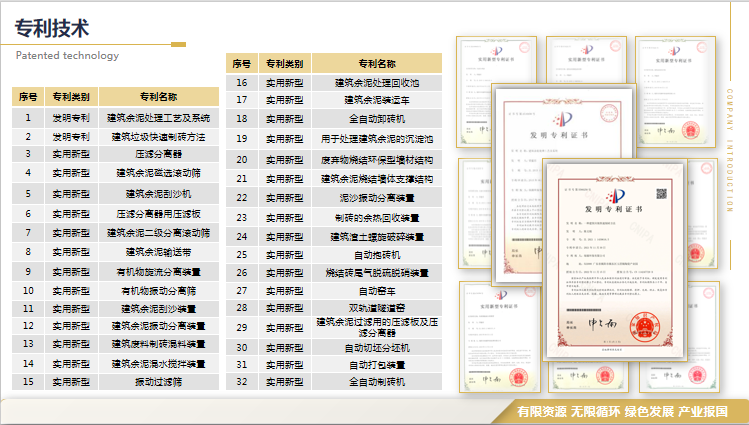Click the 压滤分离器 patent name
The width and height of the screenshot is (749, 425).
[159, 154]
